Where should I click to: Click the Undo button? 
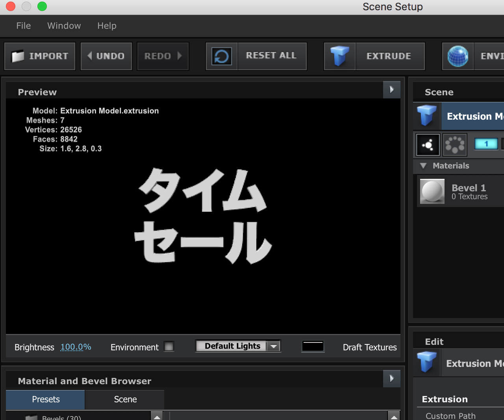pos(106,56)
